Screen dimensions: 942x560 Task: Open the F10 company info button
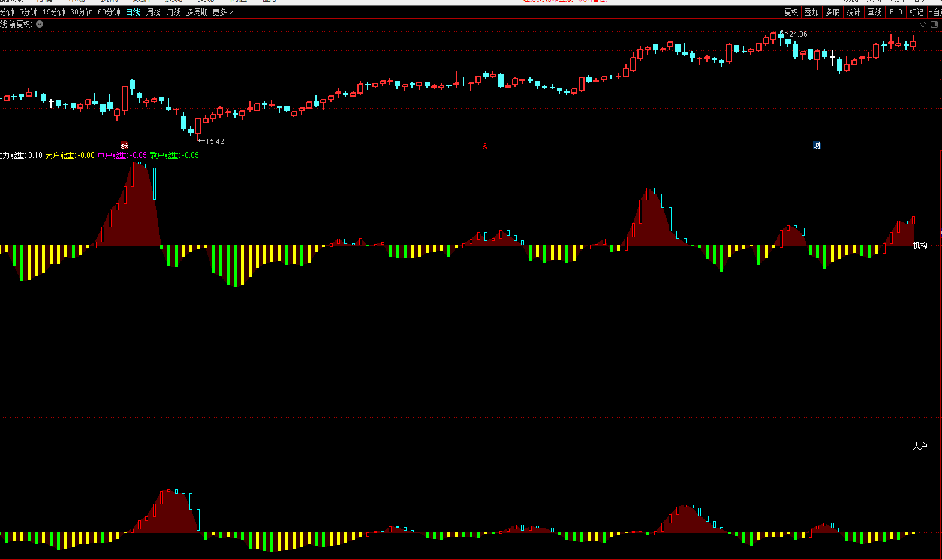coord(896,12)
